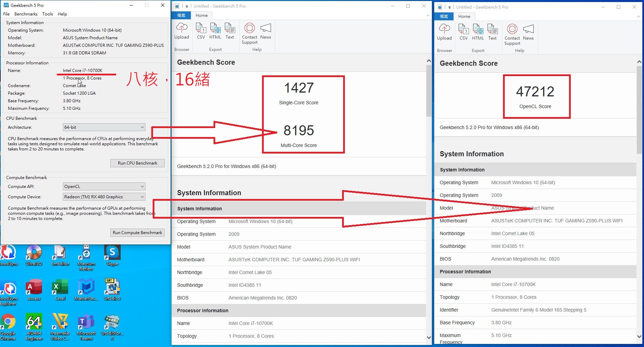Click the 47212 OpenCL Score value
The image size is (644, 347).
point(535,92)
